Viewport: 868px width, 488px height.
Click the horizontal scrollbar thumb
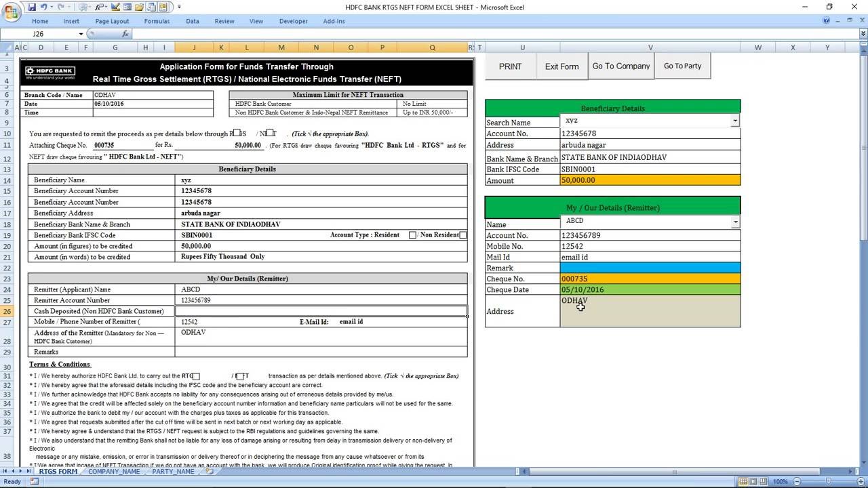[x=674, y=472]
